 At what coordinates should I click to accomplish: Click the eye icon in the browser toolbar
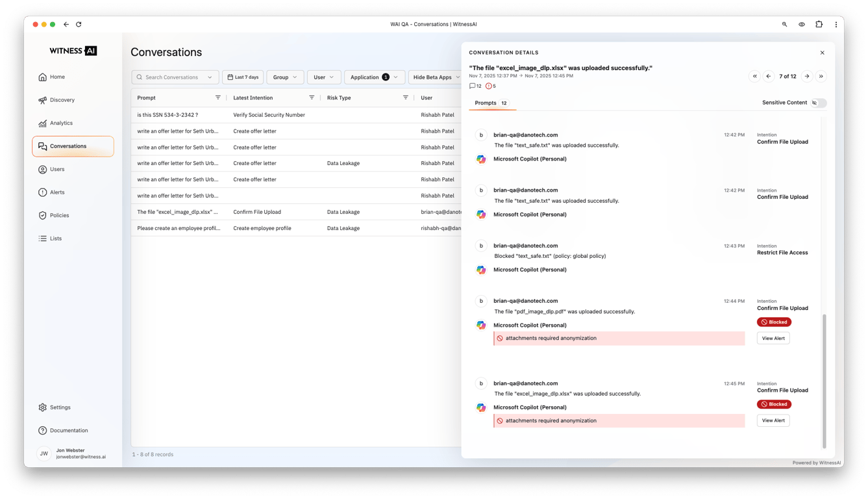point(802,25)
